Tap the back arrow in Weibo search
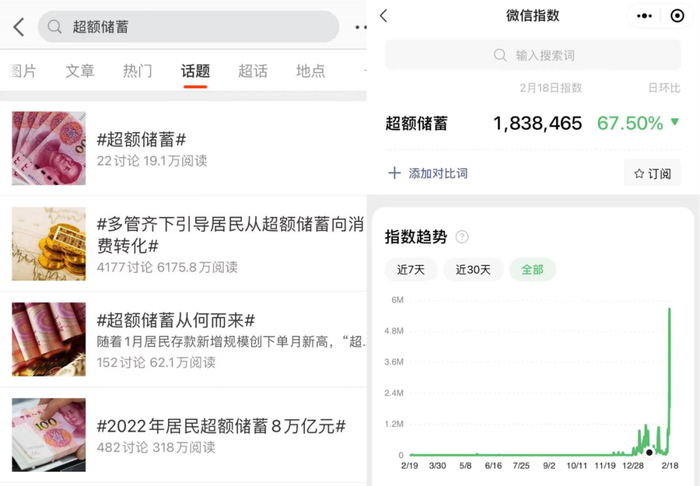The image size is (700, 486). pos(19,27)
